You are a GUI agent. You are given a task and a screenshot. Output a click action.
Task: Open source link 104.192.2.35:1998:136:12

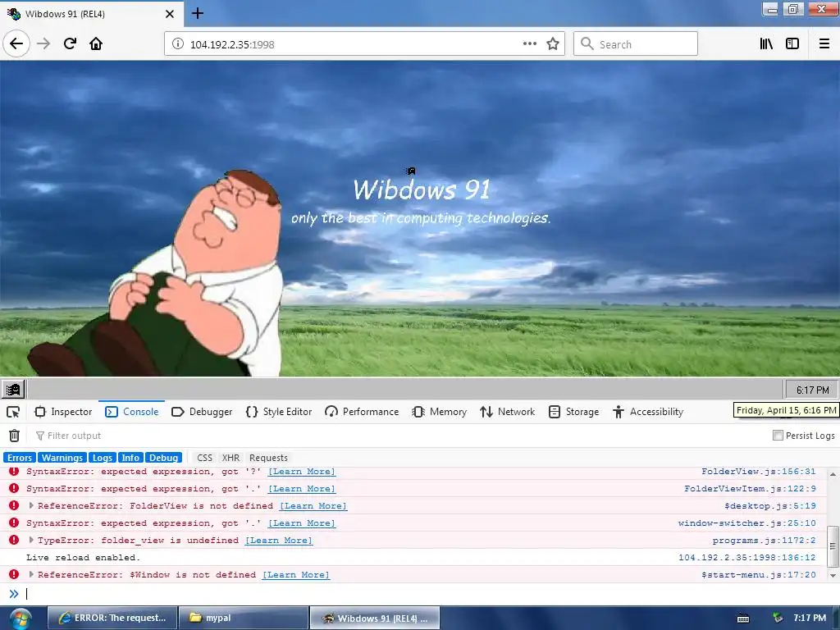point(747,557)
